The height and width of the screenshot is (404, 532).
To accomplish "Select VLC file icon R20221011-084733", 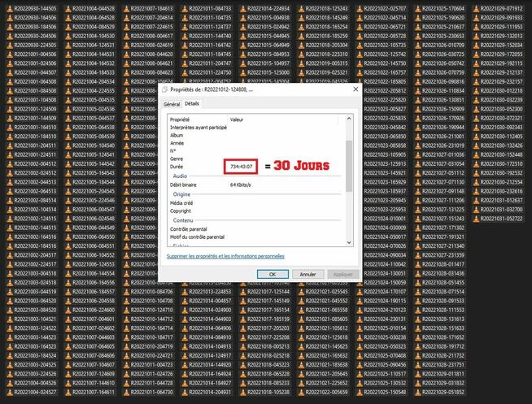I will pyautogui.click(x=185, y=7).
